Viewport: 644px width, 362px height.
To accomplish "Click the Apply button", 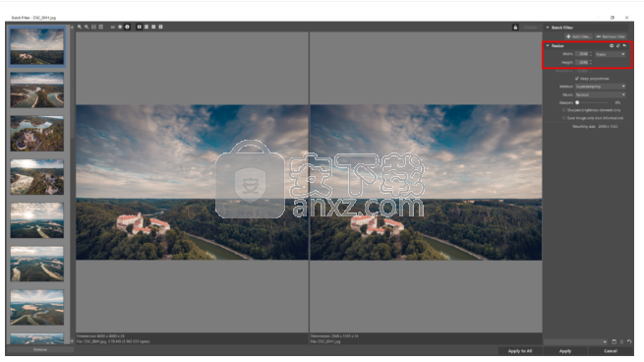I will [x=565, y=351].
